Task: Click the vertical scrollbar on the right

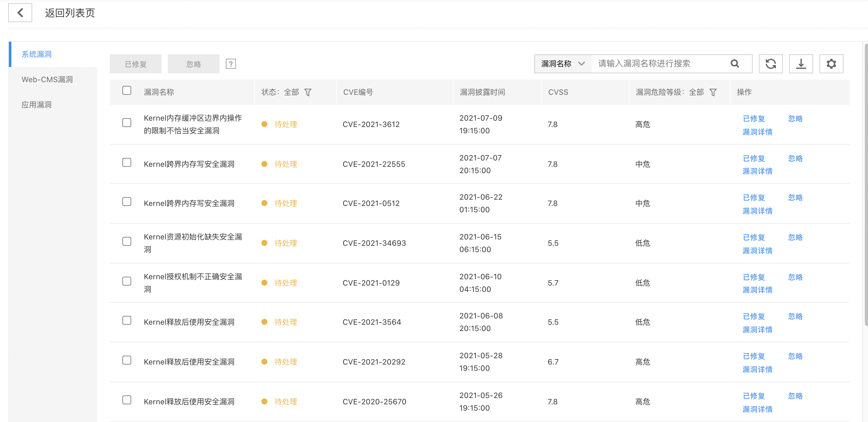Action: click(x=866, y=184)
